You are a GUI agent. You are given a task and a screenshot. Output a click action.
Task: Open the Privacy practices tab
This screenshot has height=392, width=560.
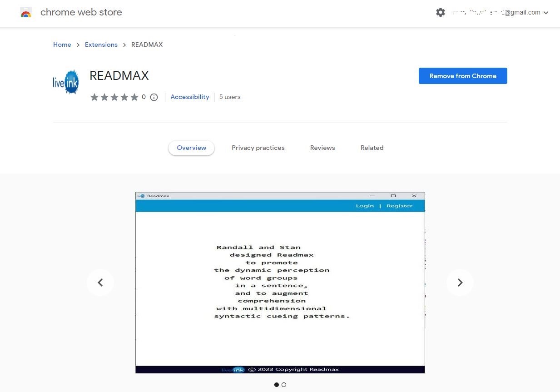coord(258,148)
